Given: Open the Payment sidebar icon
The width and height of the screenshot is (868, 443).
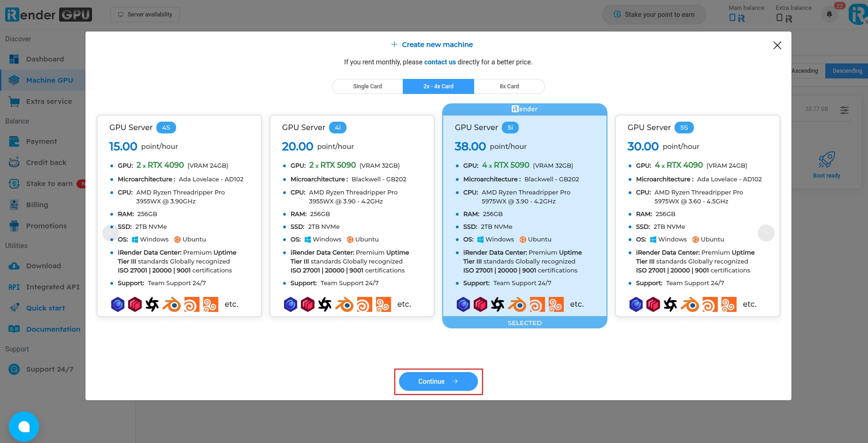Looking at the screenshot, I should click(x=14, y=141).
